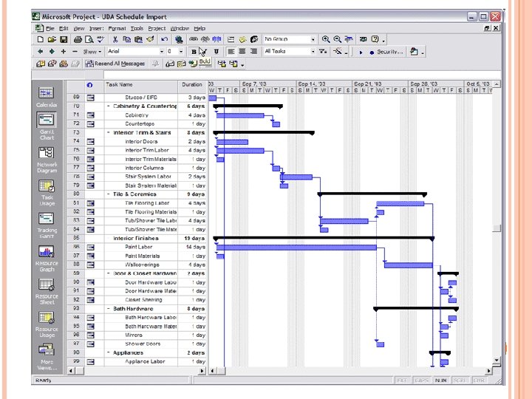
Task: Click the Duration column header
Action: 192,85
